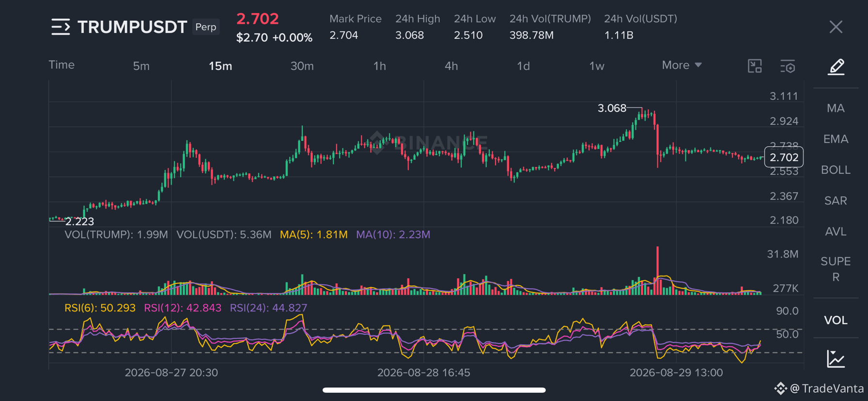Click the 3.068 high price label
Image resolution: width=868 pixels, height=401 pixels.
pos(612,108)
